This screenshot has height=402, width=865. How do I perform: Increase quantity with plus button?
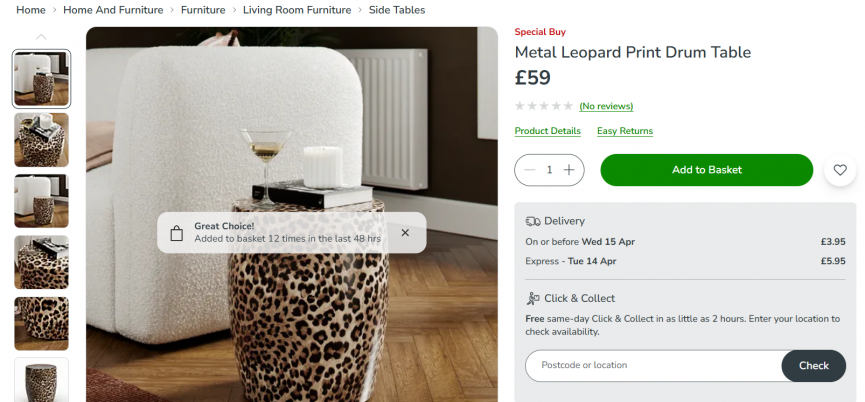tap(569, 170)
